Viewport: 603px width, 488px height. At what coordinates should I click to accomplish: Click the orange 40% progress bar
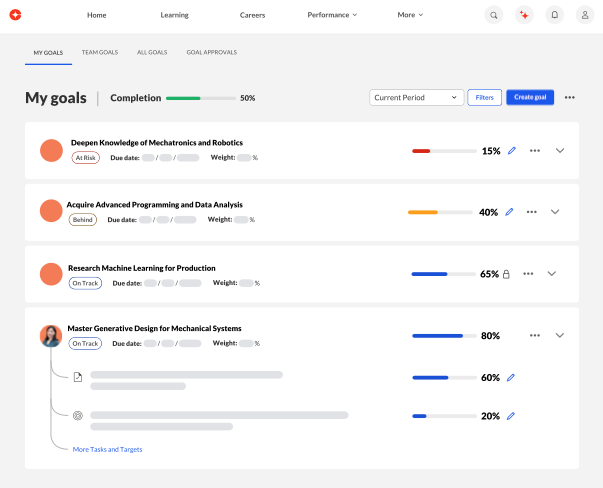tap(440, 212)
